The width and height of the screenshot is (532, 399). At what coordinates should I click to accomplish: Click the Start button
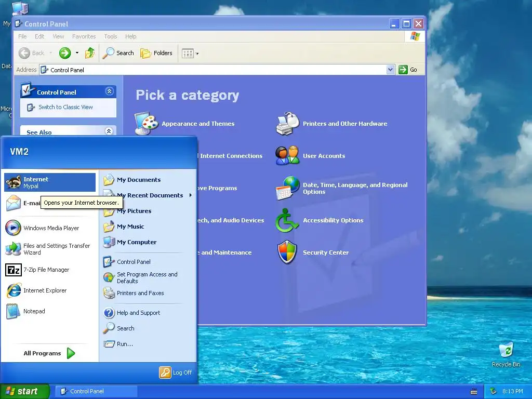[x=25, y=391]
